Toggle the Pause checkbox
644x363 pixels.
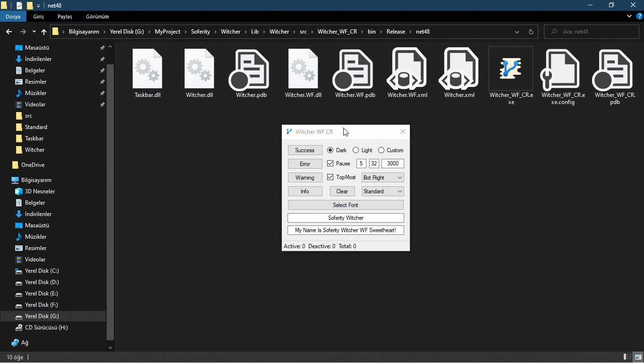click(x=330, y=164)
